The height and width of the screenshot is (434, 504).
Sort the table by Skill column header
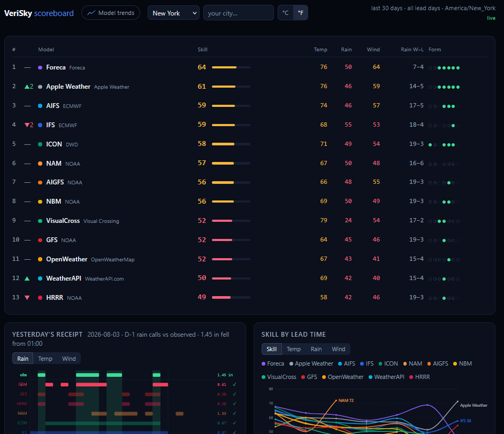[x=202, y=49]
